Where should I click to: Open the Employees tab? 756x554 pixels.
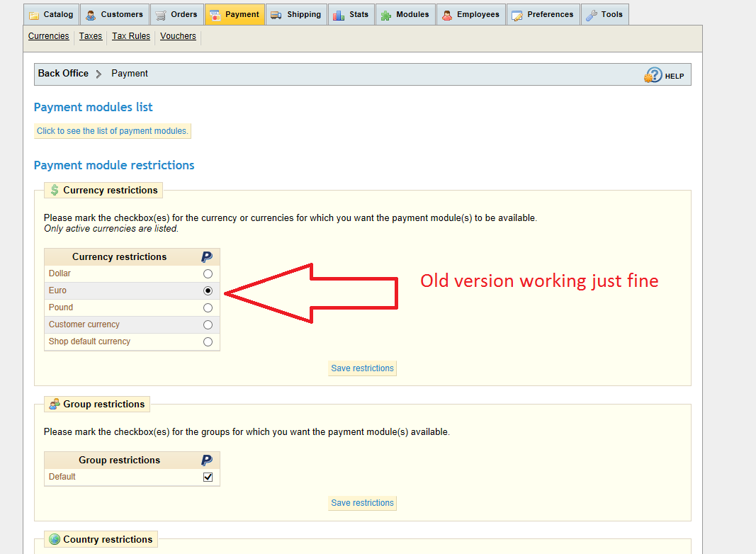coord(471,14)
